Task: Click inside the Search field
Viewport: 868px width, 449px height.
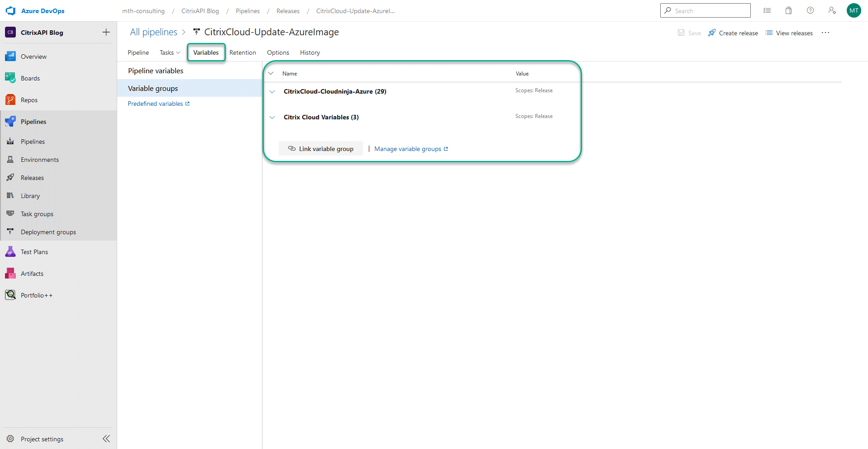Action: tap(706, 10)
